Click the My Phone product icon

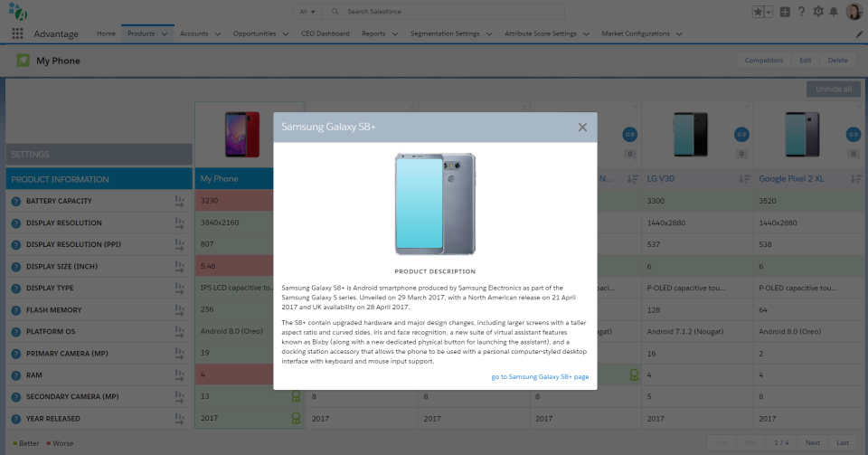(x=23, y=61)
